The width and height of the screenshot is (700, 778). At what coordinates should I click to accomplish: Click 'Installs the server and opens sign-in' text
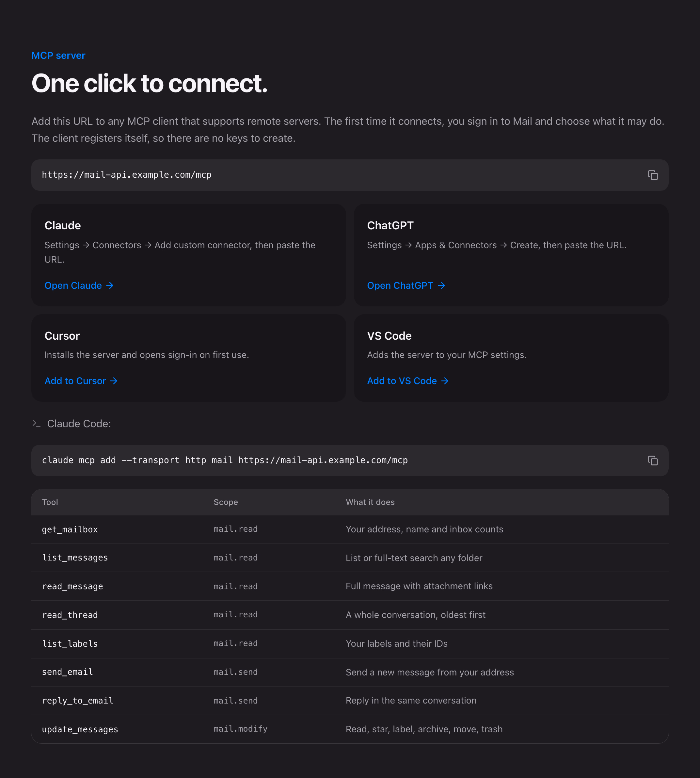click(147, 355)
